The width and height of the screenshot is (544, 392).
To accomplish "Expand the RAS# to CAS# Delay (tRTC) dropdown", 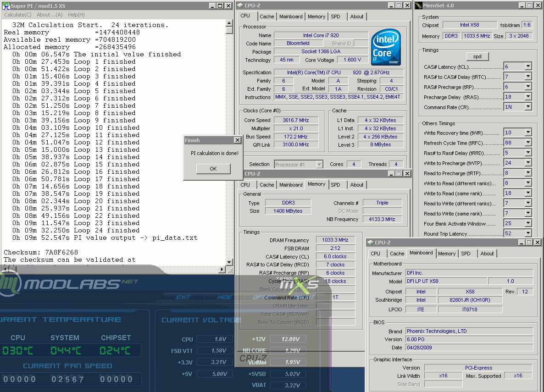I will pos(528,77).
